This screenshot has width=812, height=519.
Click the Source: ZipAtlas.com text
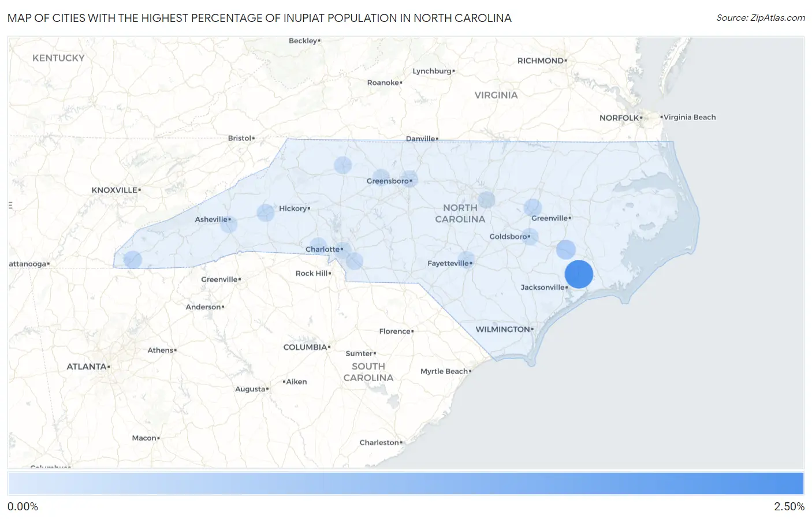point(761,18)
